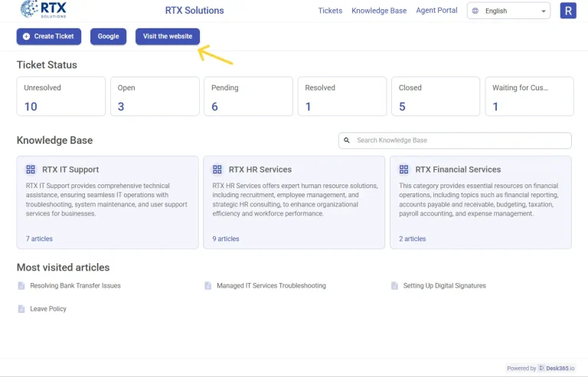Click the globe icon in language selector
The width and height of the screenshot is (588, 377).
[475, 11]
